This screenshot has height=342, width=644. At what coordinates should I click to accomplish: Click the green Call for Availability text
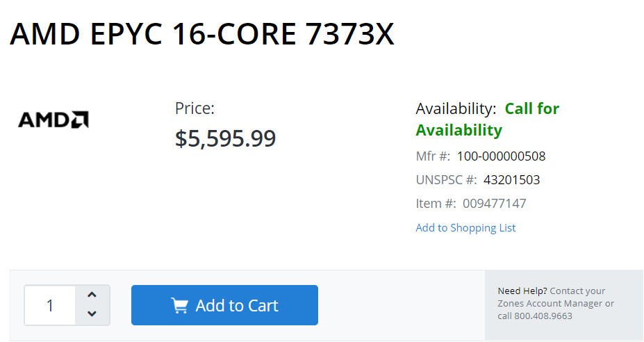488,119
